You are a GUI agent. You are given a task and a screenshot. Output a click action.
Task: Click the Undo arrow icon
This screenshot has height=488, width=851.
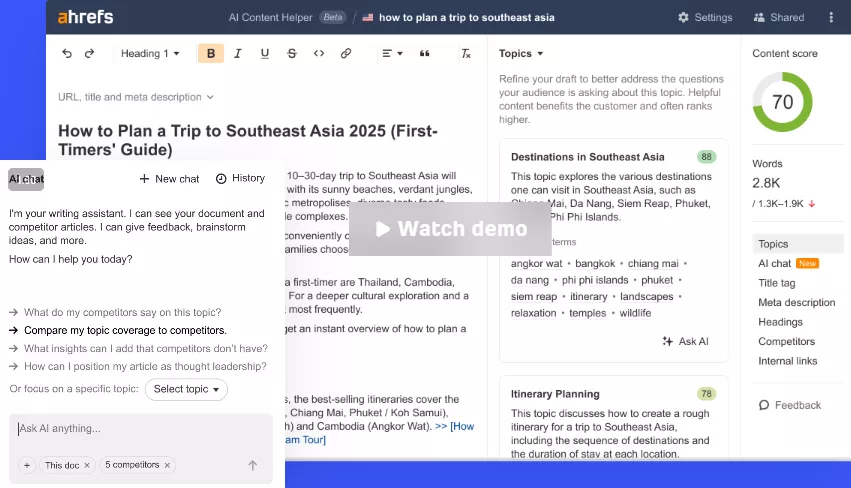coord(67,54)
